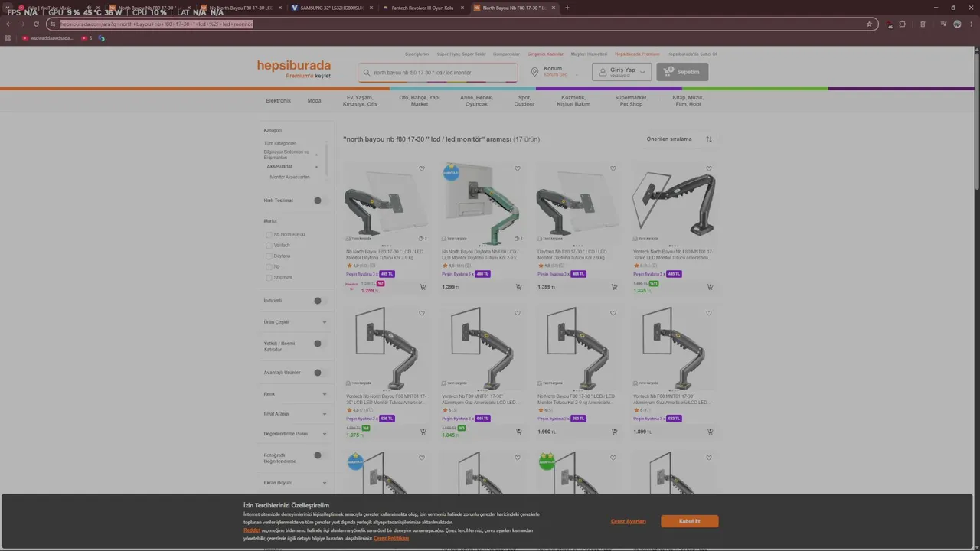Reload the page in browser toolbar
This screenshot has height=551, width=980.
tap(36, 24)
